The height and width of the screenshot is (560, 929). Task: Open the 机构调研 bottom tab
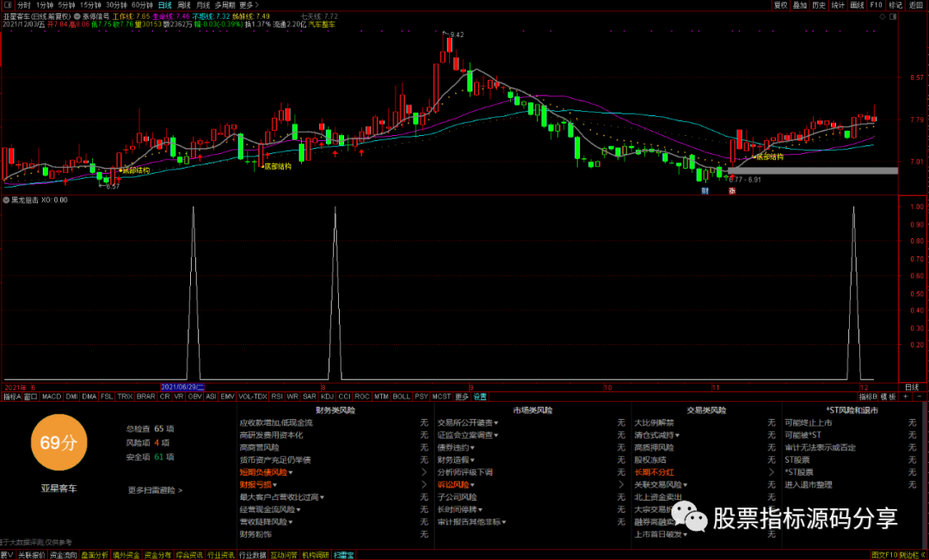[x=315, y=555]
